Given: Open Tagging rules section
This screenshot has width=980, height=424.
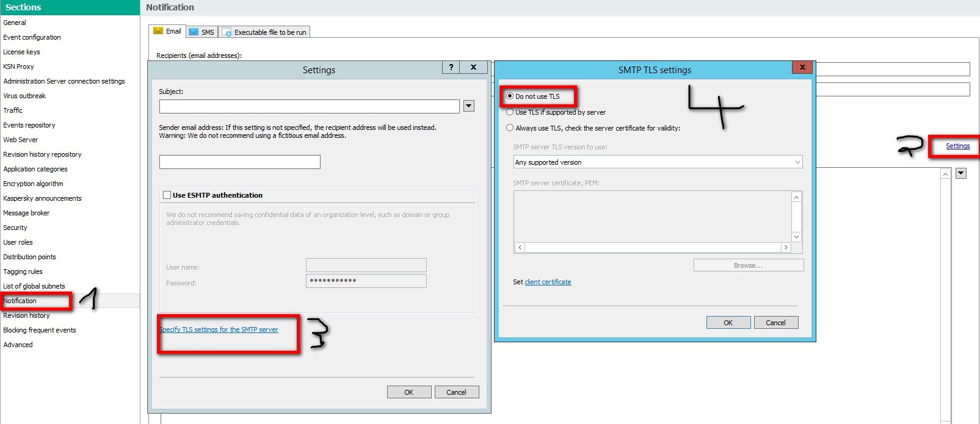Looking at the screenshot, I should pyautogui.click(x=23, y=271).
